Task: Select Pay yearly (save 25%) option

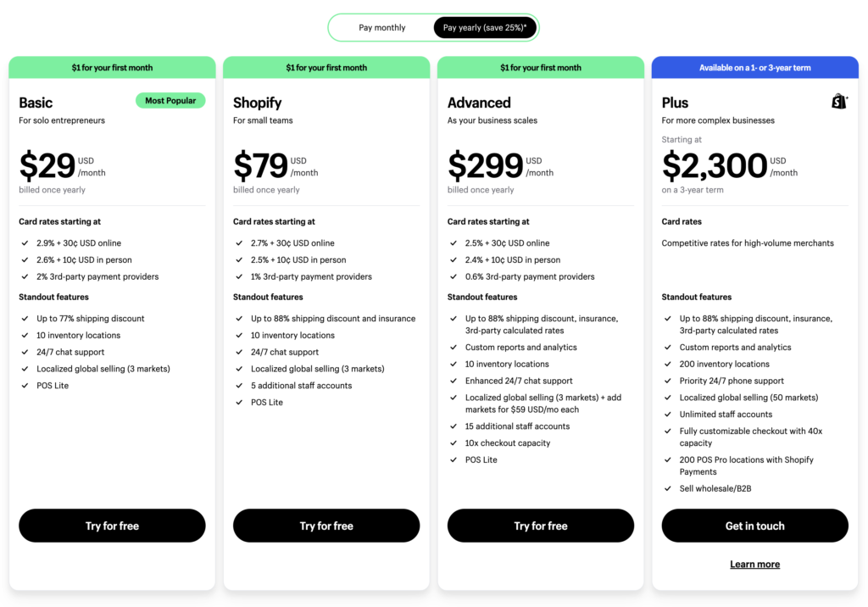Action: (484, 28)
